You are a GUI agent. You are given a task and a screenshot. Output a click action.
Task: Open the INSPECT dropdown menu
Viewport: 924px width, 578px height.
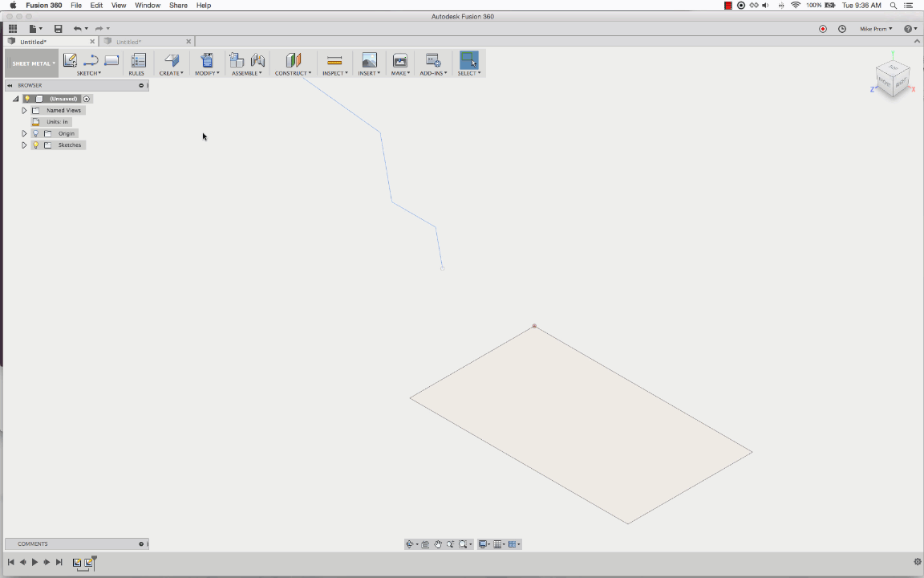pos(334,73)
